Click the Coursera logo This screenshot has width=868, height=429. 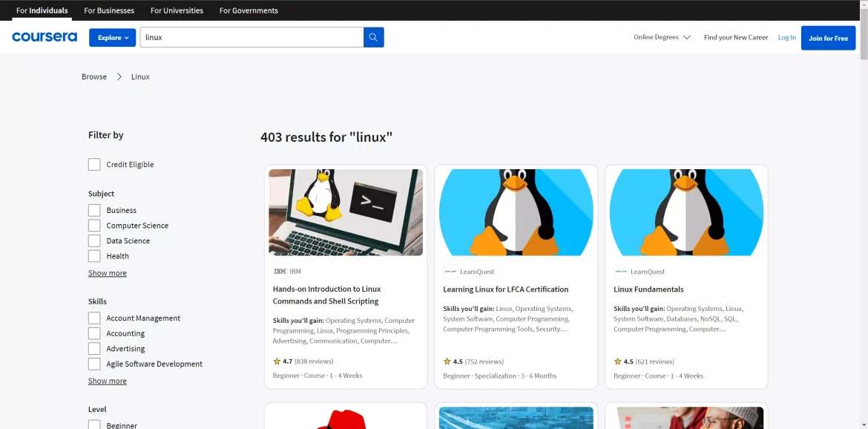tap(45, 37)
